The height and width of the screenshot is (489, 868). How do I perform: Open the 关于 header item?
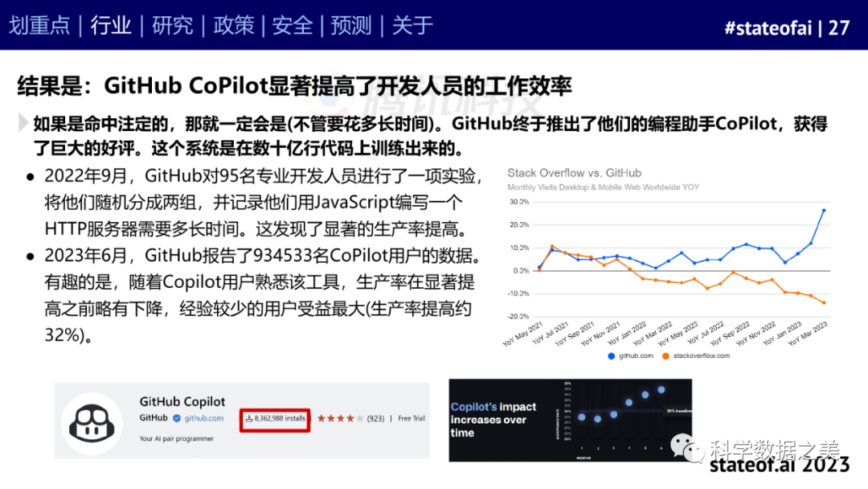[413, 26]
